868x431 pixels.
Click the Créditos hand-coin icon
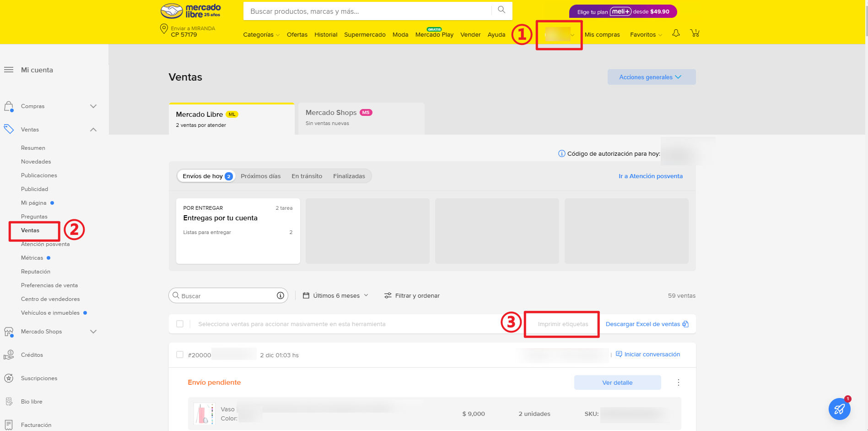9,355
